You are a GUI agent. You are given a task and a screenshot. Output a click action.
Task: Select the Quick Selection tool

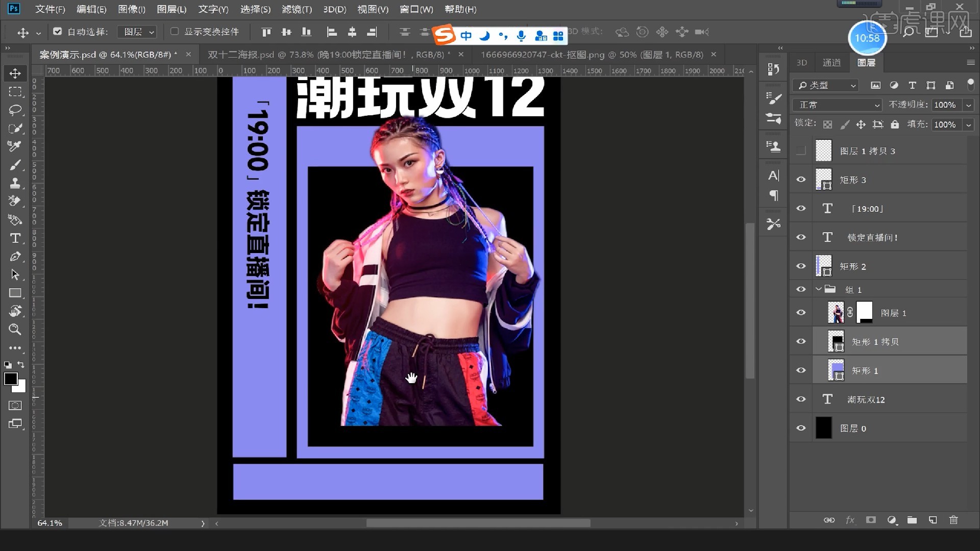point(15,129)
